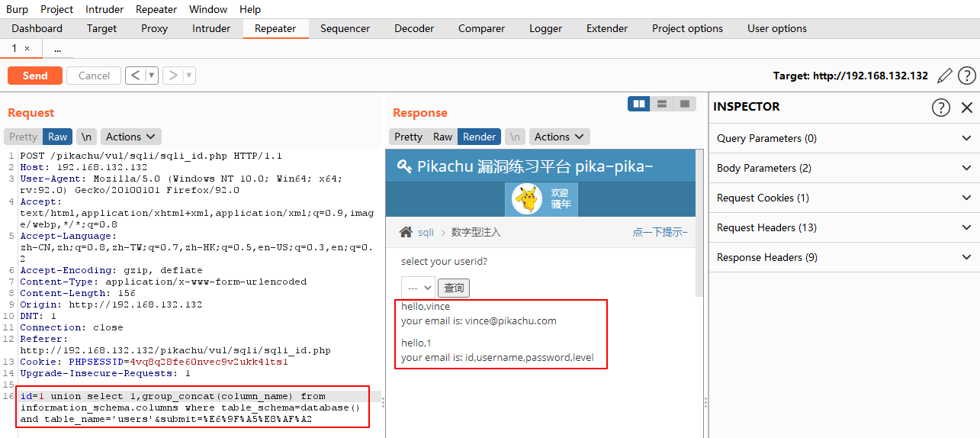Switch to Dashboard tab

coord(37,28)
